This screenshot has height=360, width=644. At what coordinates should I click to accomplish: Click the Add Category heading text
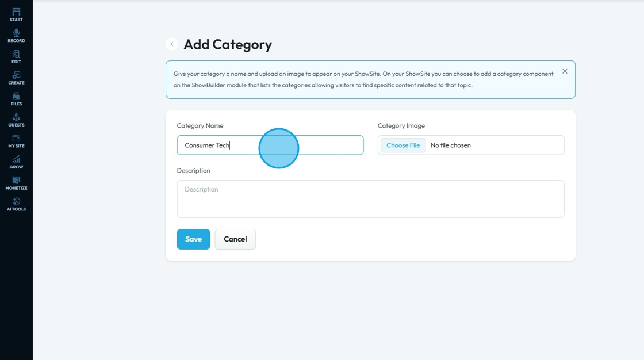click(x=228, y=44)
